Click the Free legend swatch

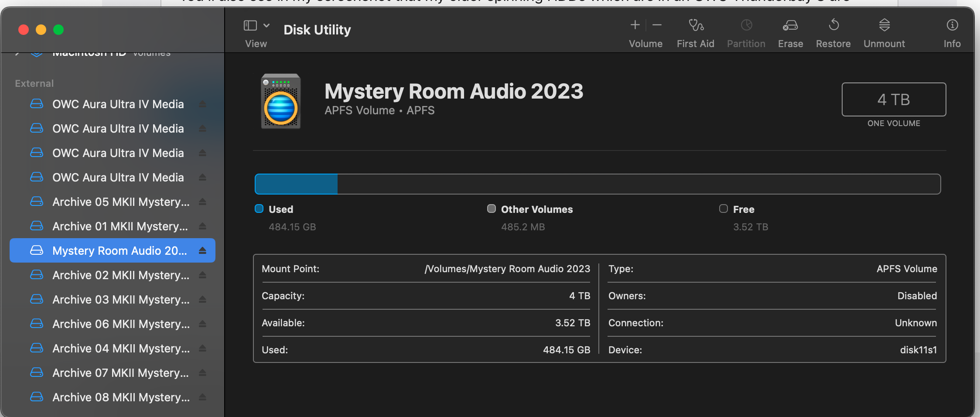724,209
